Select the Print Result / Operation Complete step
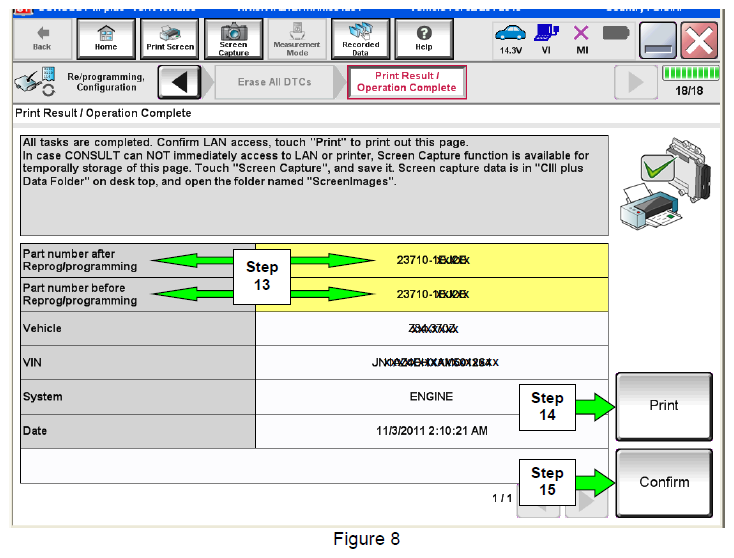 pos(406,82)
